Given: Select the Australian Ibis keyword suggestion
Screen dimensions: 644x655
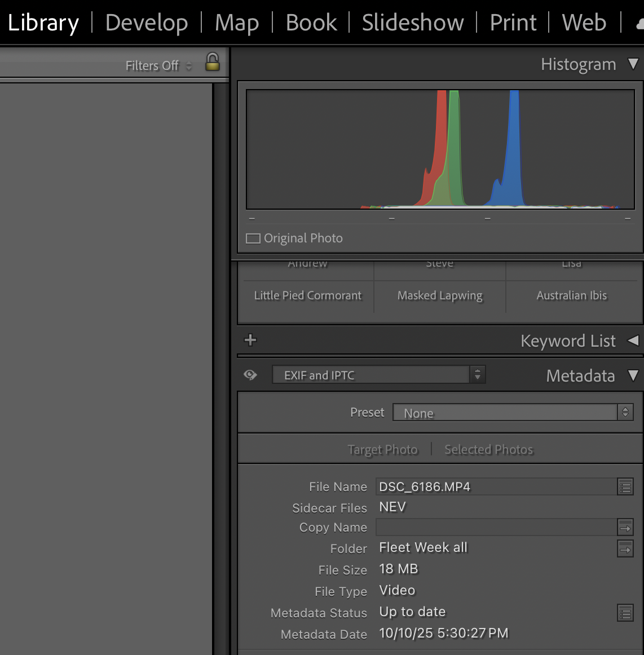Looking at the screenshot, I should coord(571,295).
